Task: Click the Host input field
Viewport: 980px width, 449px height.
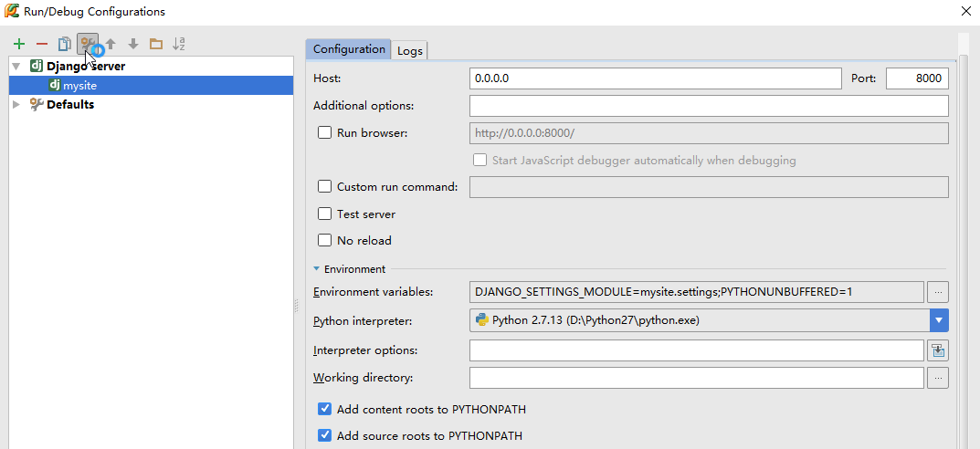Action: (656, 78)
